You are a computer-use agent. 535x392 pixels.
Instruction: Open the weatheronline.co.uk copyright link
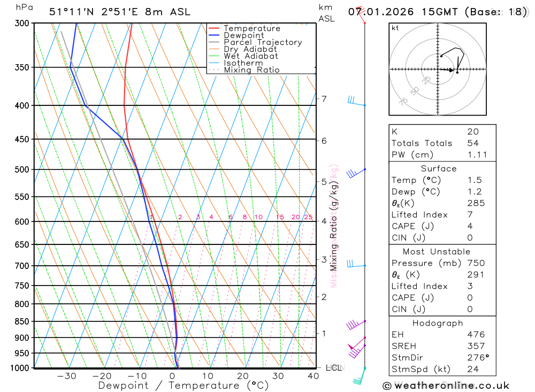pyautogui.click(x=446, y=386)
